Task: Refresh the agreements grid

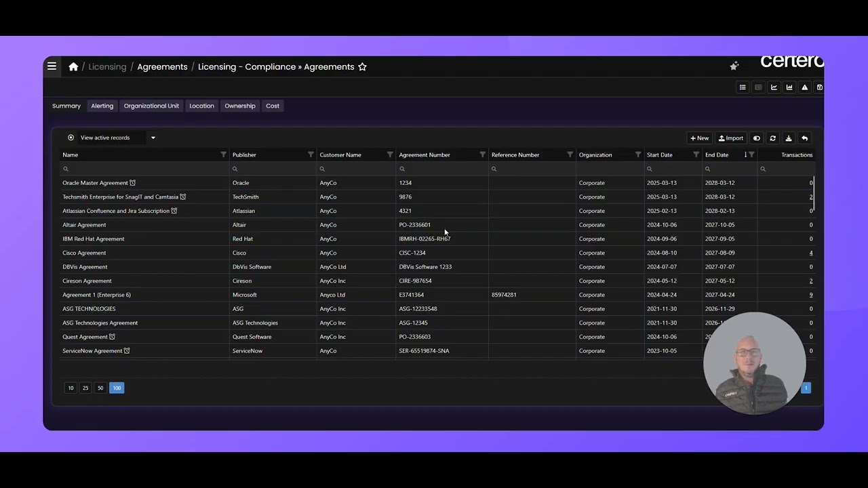Action: (x=772, y=138)
